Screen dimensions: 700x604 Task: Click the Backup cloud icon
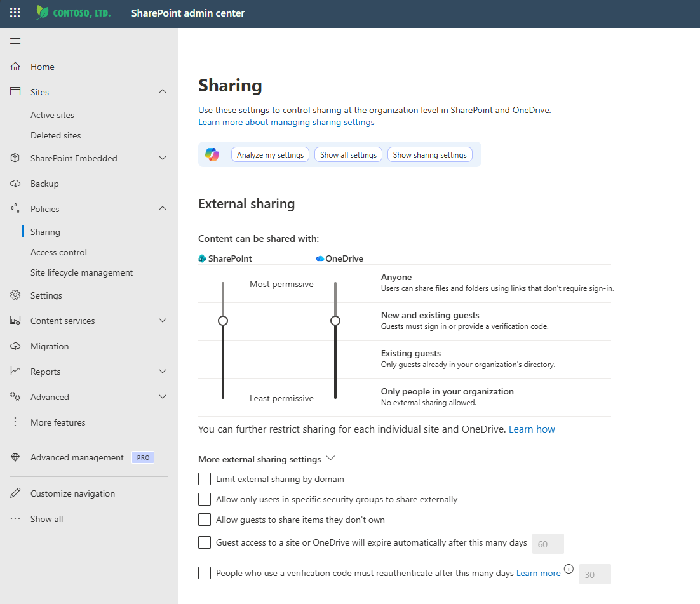[x=15, y=184]
